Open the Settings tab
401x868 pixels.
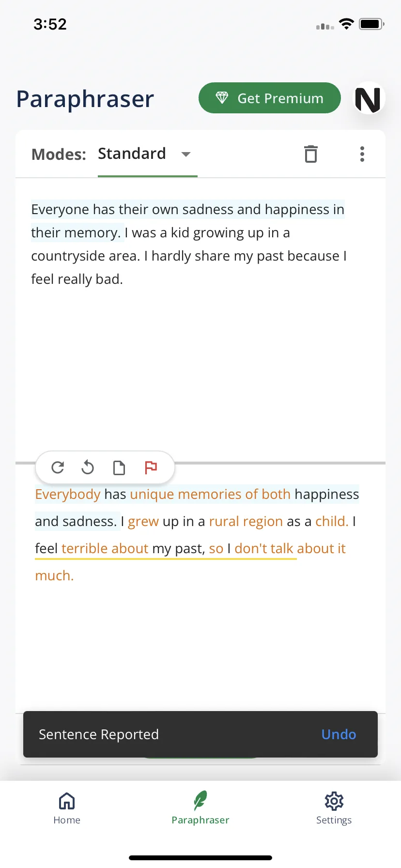pyautogui.click(x=334, y=808)
